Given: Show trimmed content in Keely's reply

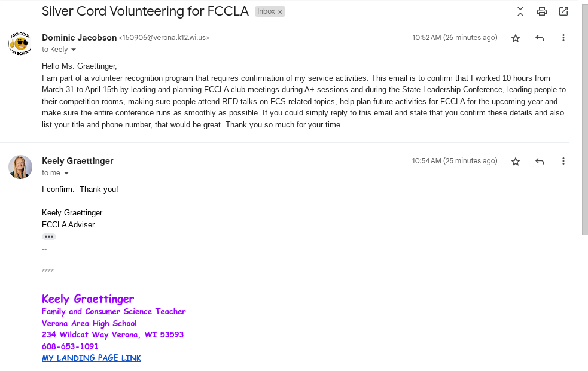Looking at the screenshot, I should tap(49, 237).
